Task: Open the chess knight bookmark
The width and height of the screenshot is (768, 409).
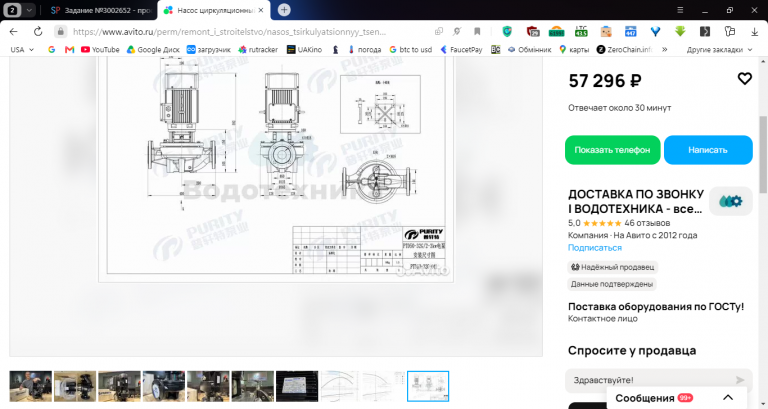Action: pos(336,49)
